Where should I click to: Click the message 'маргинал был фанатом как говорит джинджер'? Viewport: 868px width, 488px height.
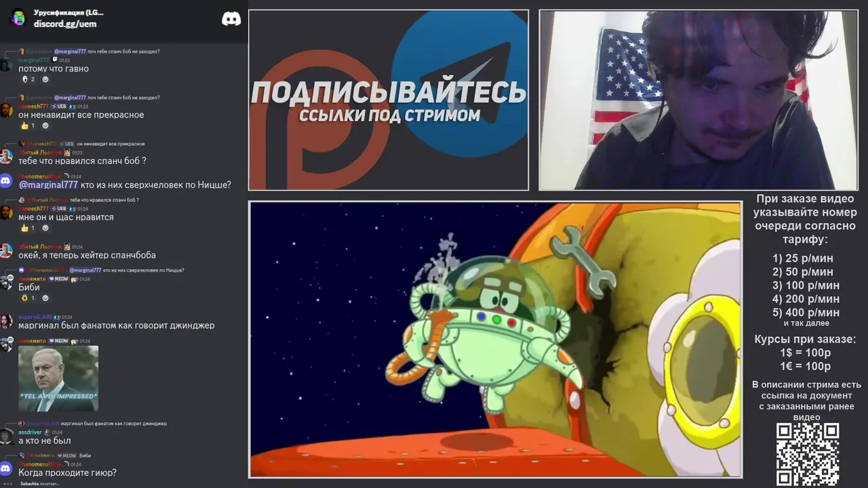(x=117, y=325)
